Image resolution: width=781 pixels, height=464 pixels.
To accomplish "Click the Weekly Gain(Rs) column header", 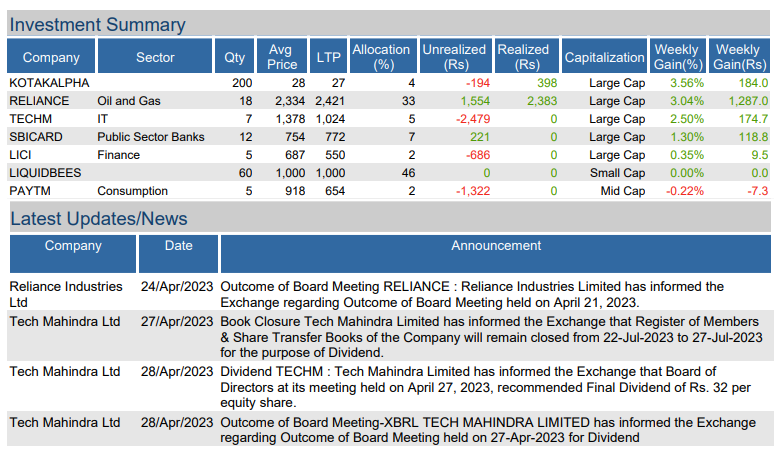I will point(739,56).
